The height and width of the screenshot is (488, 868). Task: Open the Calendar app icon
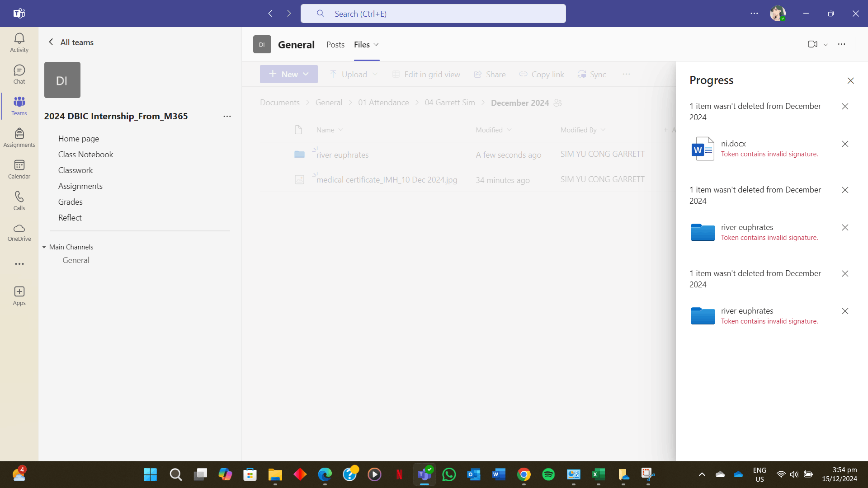(x=19, y=169)
